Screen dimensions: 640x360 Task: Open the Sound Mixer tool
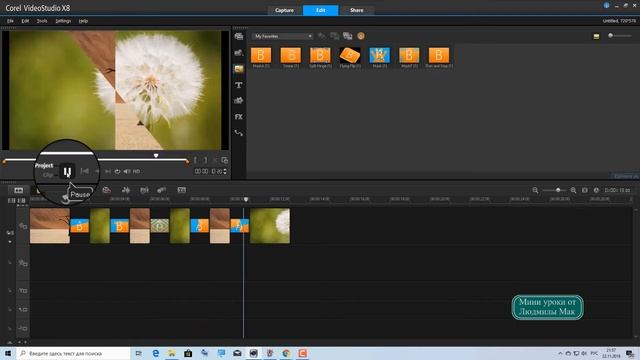[126, 190]
